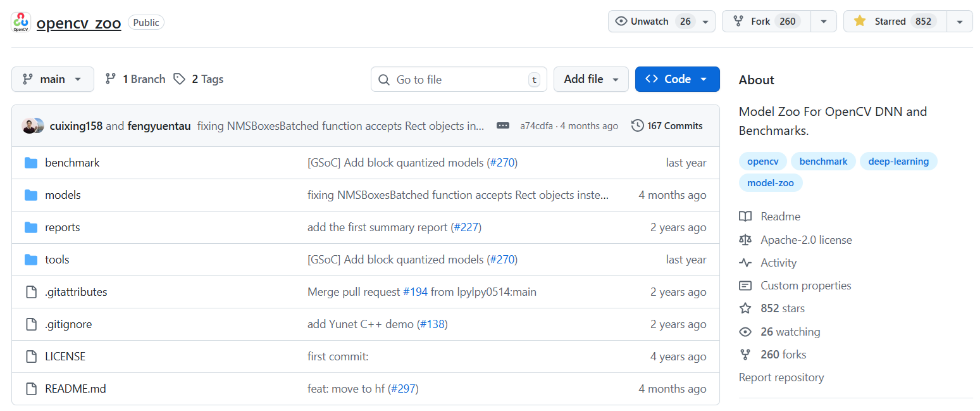Open the main branch dropdown
This screenshot has width=980, height=411.
coord(53,79)
